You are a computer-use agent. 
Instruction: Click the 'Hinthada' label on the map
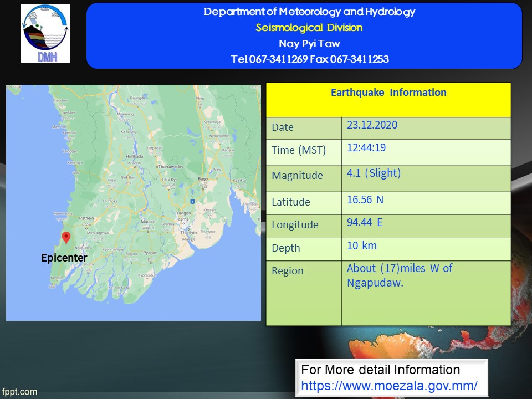pyautogui.click(x=134, y=156)
